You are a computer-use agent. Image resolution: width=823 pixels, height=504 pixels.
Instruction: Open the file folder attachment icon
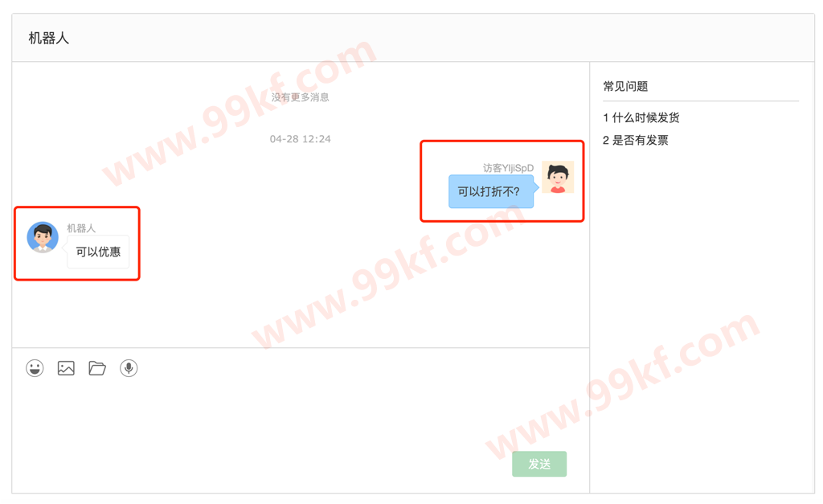pyautogui.click(x=97, y=368)
